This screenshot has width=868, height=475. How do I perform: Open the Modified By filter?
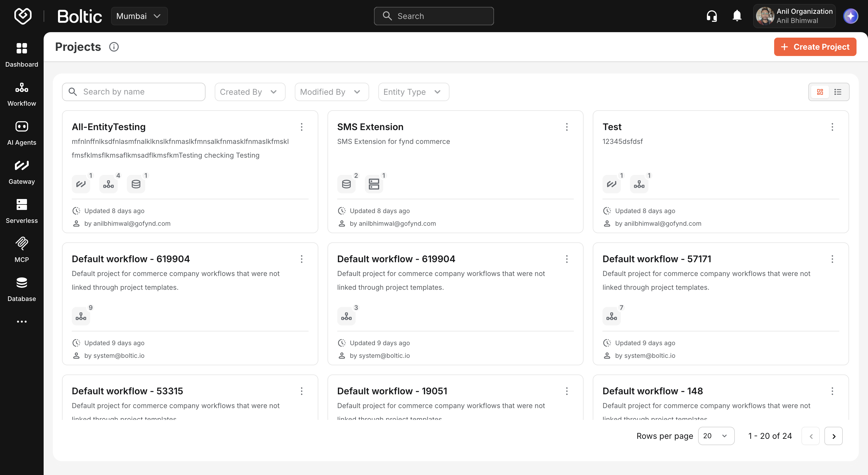pos(332,92)
